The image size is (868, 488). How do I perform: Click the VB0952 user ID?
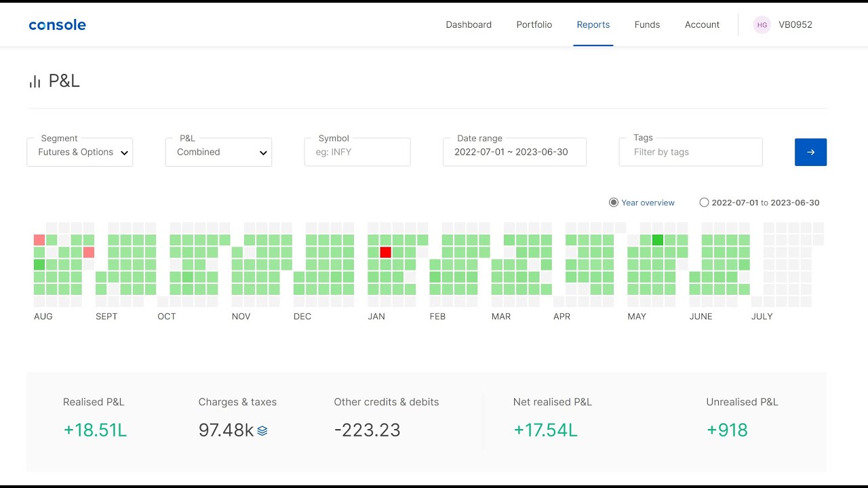(x=795, y=25)
